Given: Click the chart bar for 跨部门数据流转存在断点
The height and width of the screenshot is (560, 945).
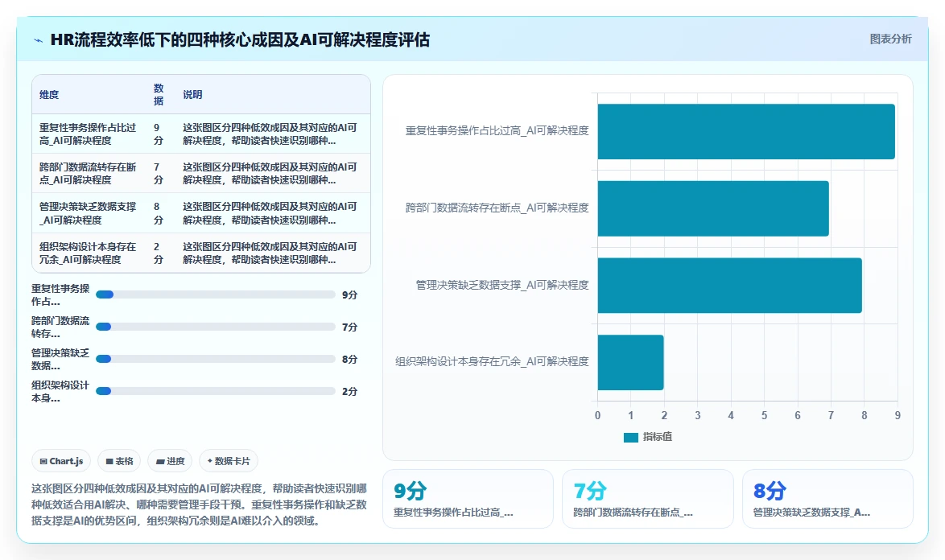Looking at the screenshot, I should (x=713, y=208).
